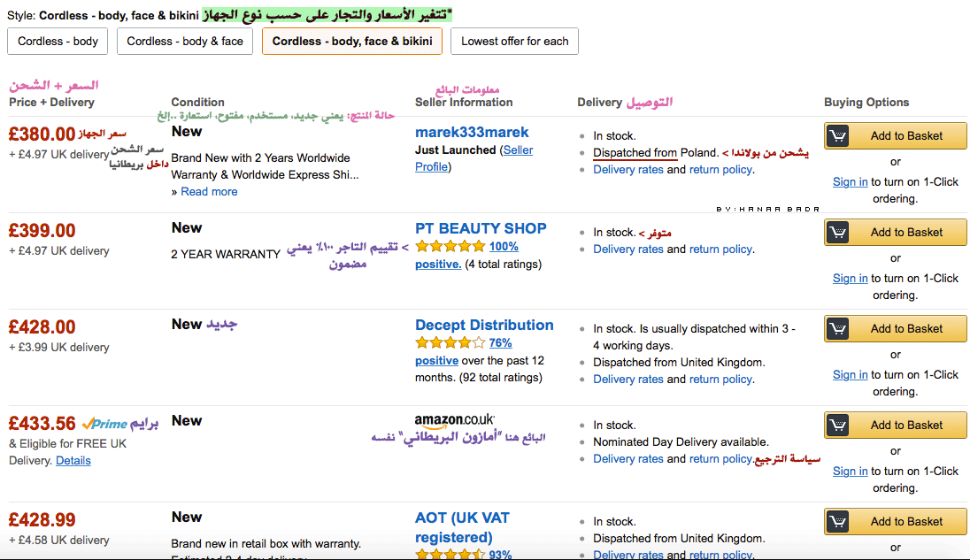Click cart icon on AOT offer button
970x560 pixels.
click(838, 522)
